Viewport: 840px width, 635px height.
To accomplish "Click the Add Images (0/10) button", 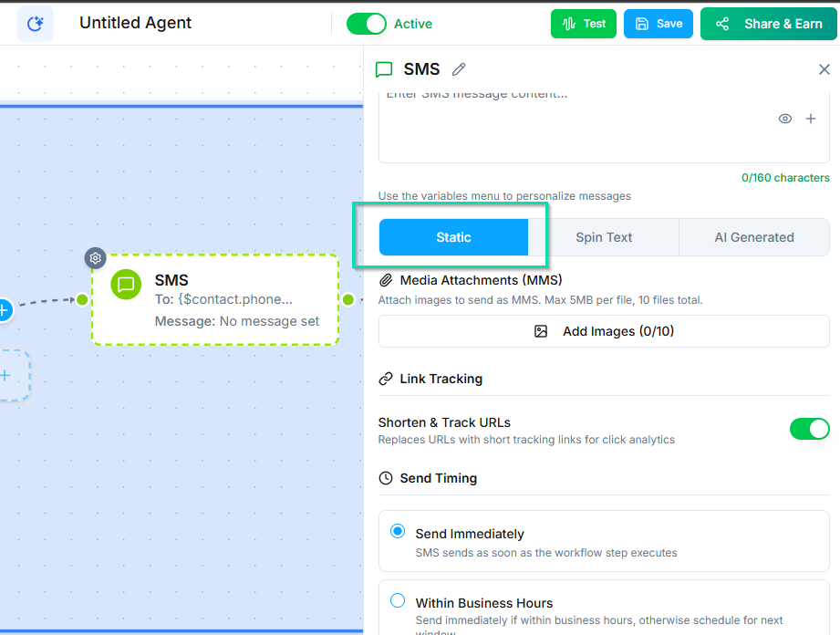I will point(604,331).
